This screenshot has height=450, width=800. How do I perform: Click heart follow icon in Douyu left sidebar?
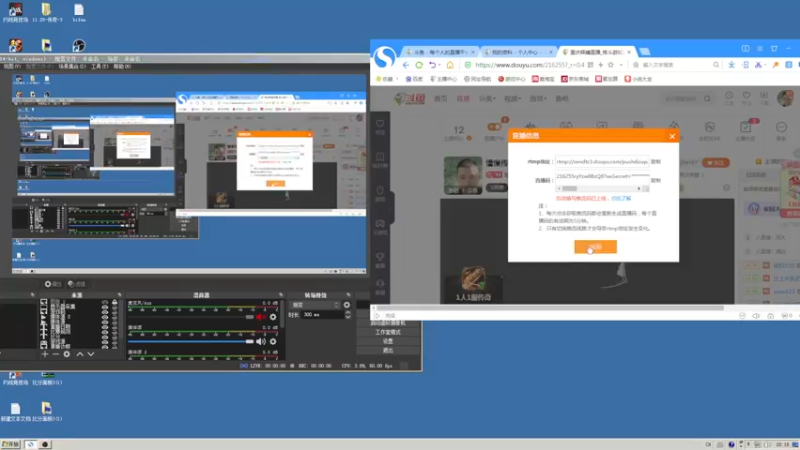click(380, 124)
